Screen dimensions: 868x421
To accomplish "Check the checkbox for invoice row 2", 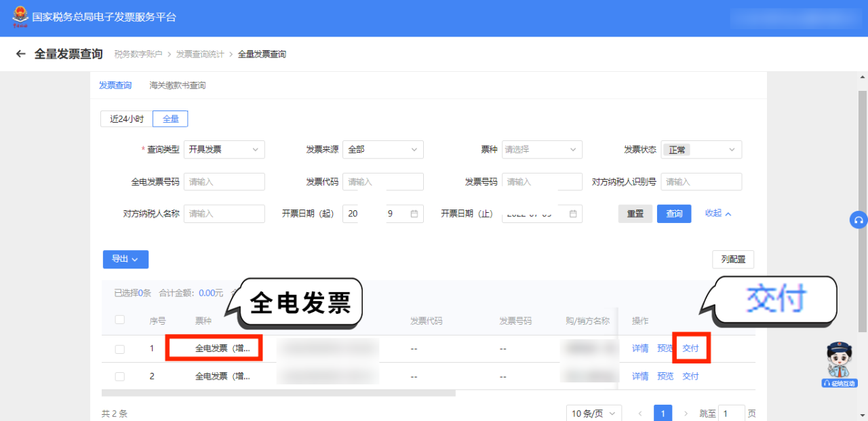I will (x=120, y=376).
